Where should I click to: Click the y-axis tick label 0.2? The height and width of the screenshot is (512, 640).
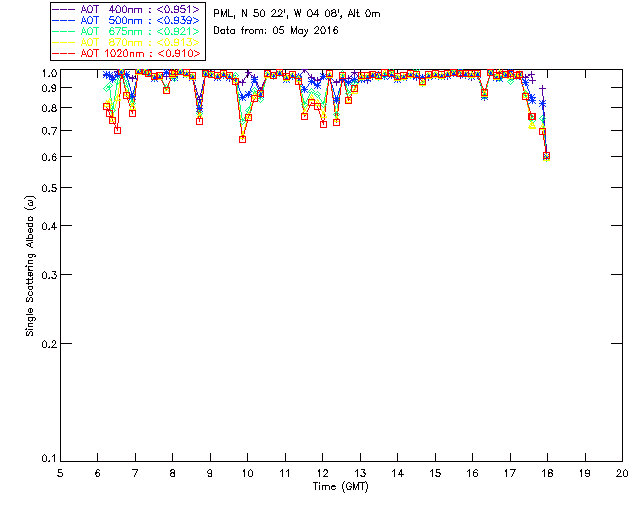(49, 344)
